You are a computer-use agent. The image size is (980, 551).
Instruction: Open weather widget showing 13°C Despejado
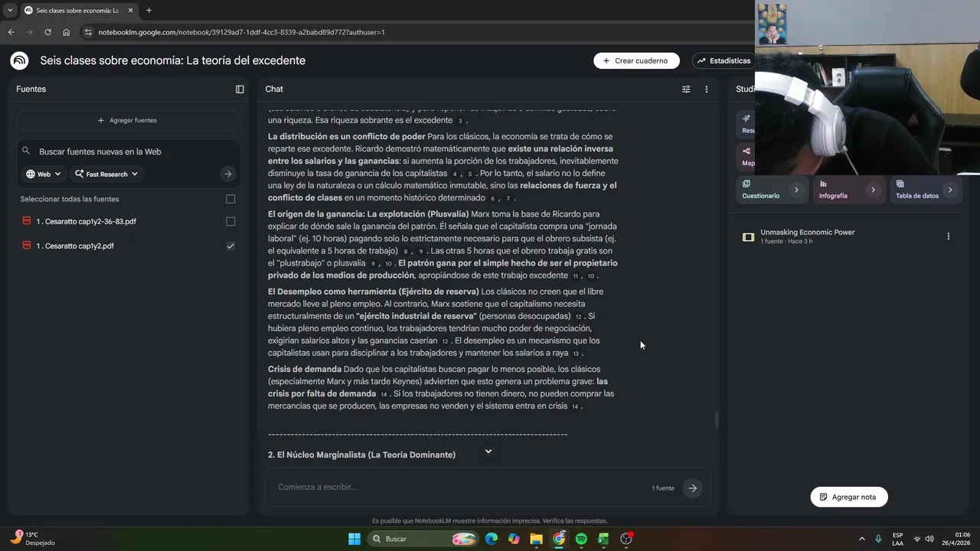pyautogui.click(x=32, y=539)
